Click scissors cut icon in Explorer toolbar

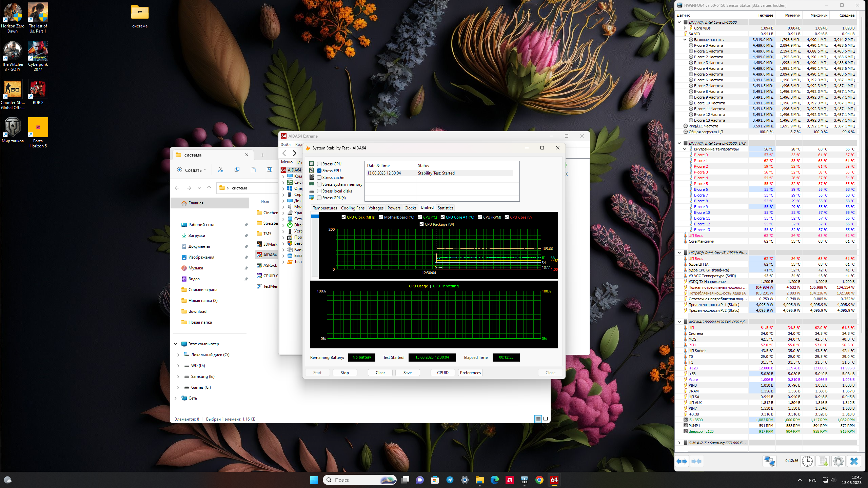click(221, 170)
